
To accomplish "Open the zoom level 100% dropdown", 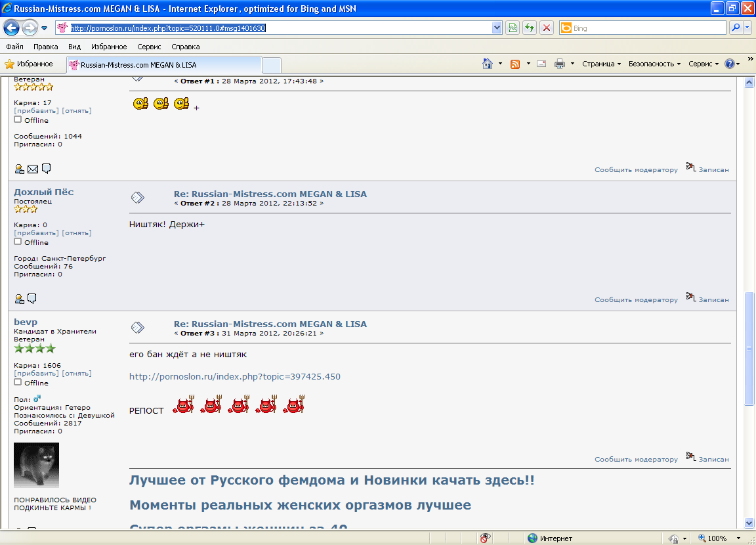I will point(734,538).
